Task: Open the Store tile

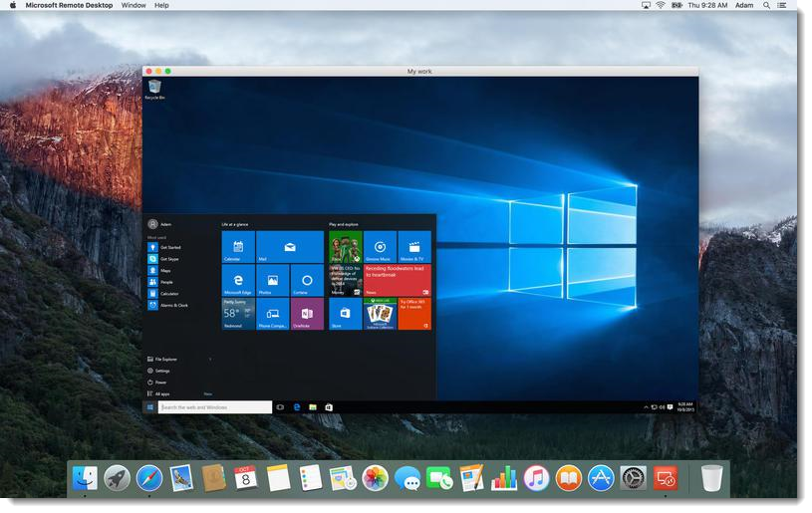Action: (x=345, y=314)
